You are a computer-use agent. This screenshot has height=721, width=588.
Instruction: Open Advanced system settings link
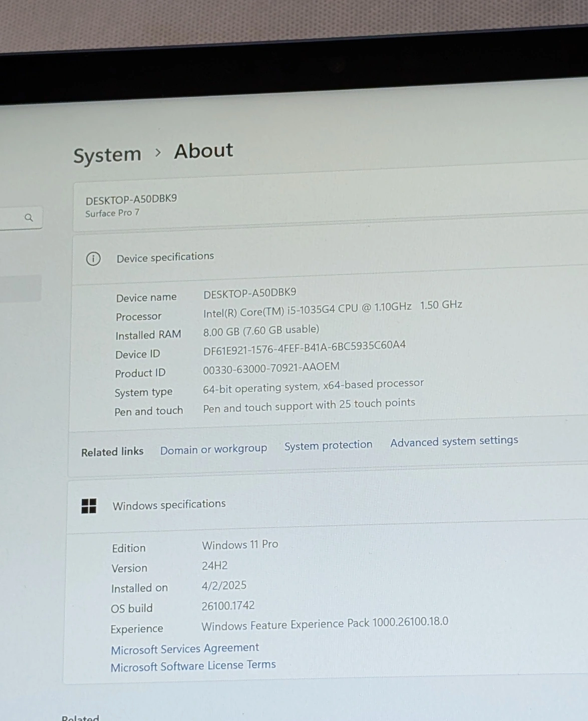[x=454, y=441]
